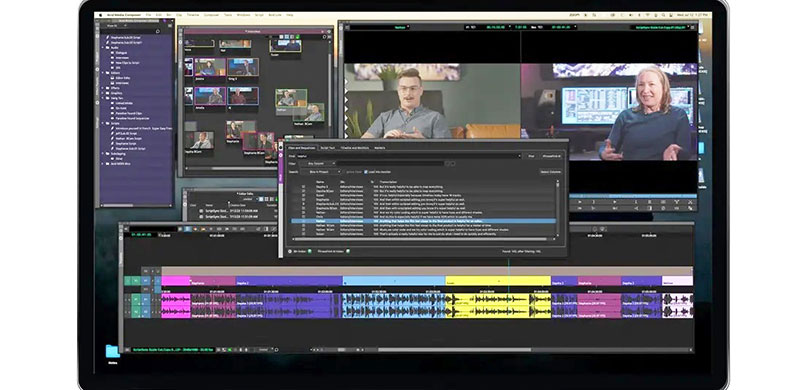Click the red Lift/Overwrite segment mode icon
The width and height of the screenshot is (800, 390).
pyautogui.click(x=195, y=229)
